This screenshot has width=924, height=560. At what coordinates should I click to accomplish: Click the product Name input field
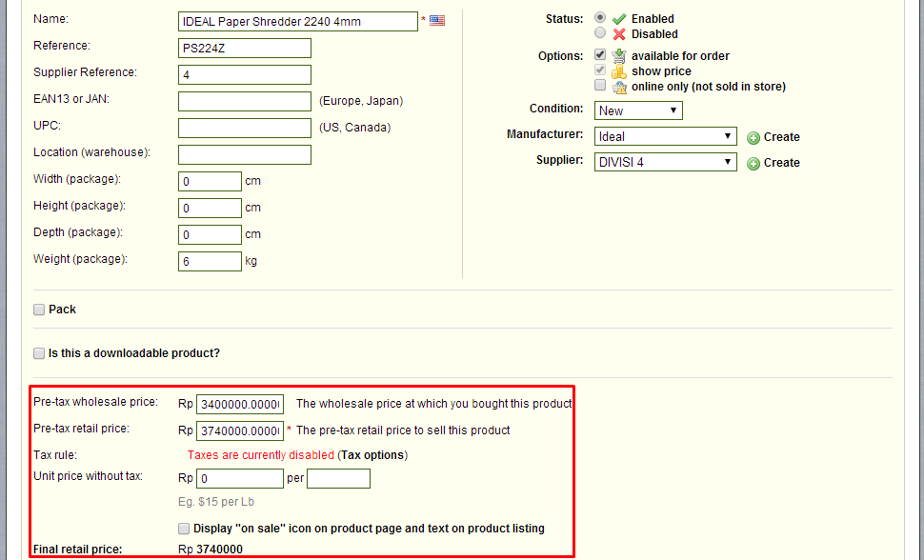298,21
